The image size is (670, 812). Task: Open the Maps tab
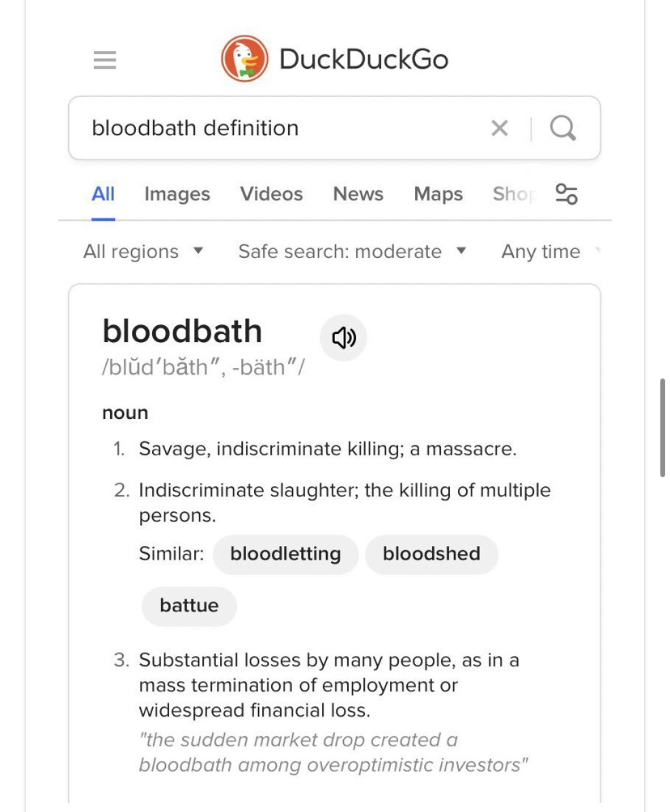[x=439, y=194]
